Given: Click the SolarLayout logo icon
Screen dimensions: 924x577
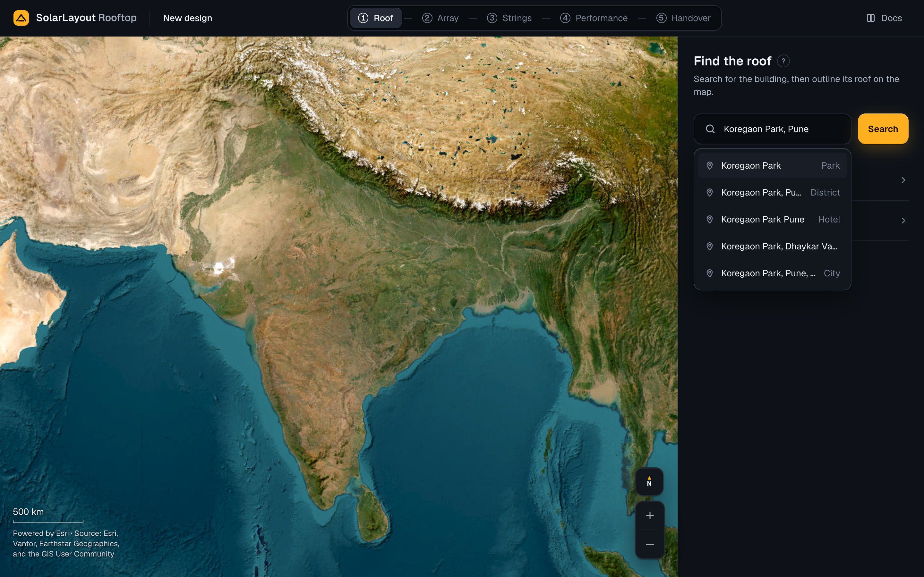Looking at the screenshot, I should (21, 18).
